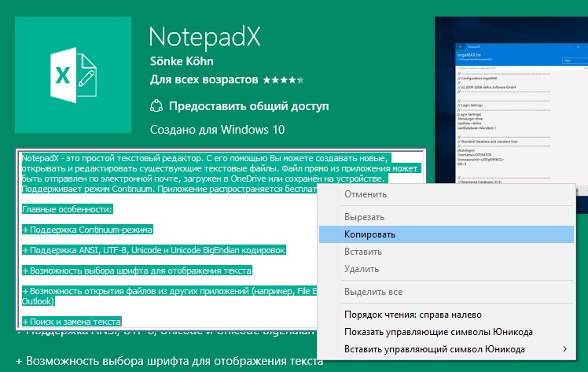Viewport: 588px width, 372px height.
Task: Click the + Поиск и замена текста line
Action: [72, 322]
